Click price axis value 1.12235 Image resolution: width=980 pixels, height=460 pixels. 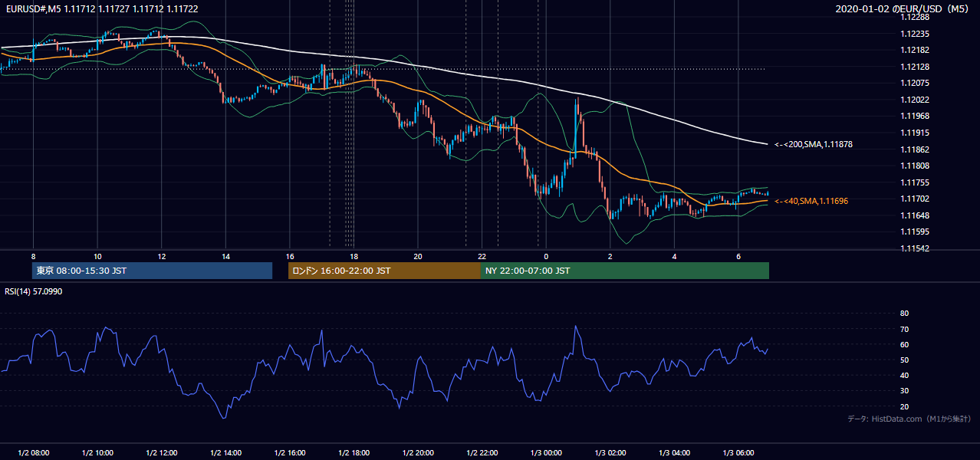[x=916, y=34]
